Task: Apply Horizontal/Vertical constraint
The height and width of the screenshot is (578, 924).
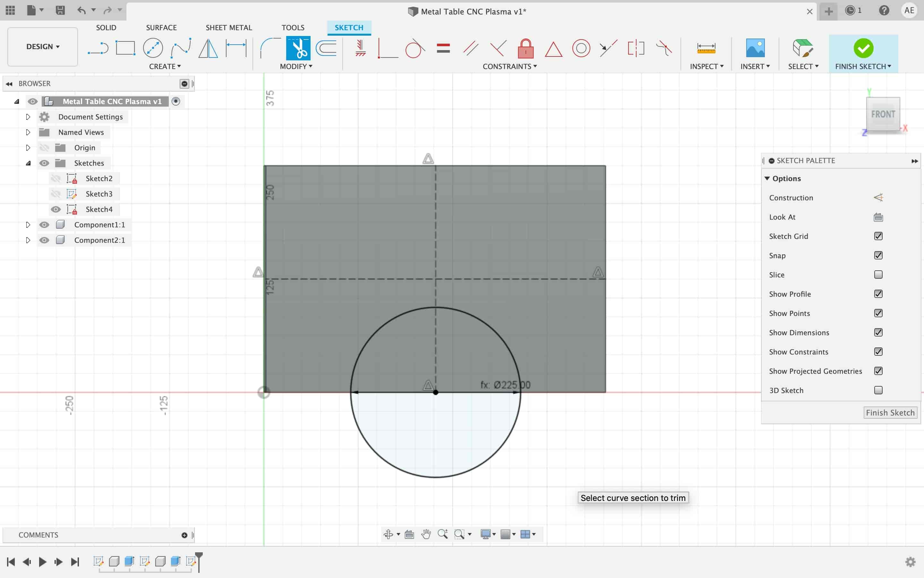Action: (x=360, y=48)
